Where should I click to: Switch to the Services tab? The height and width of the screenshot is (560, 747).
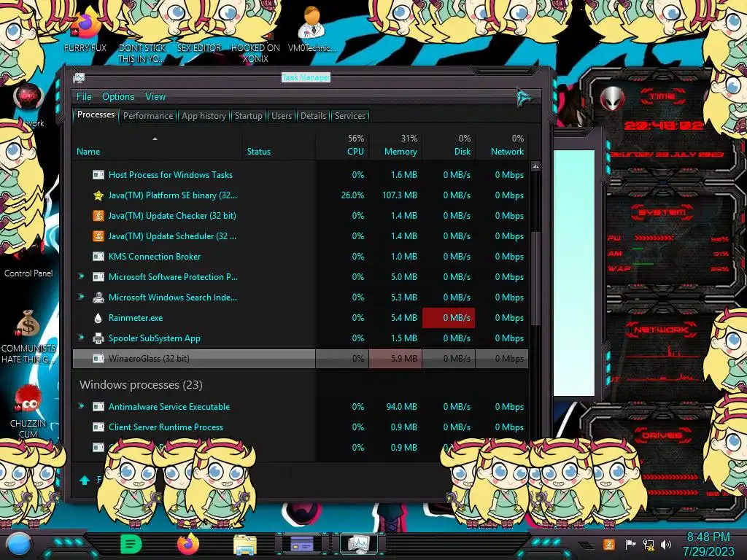349,116
